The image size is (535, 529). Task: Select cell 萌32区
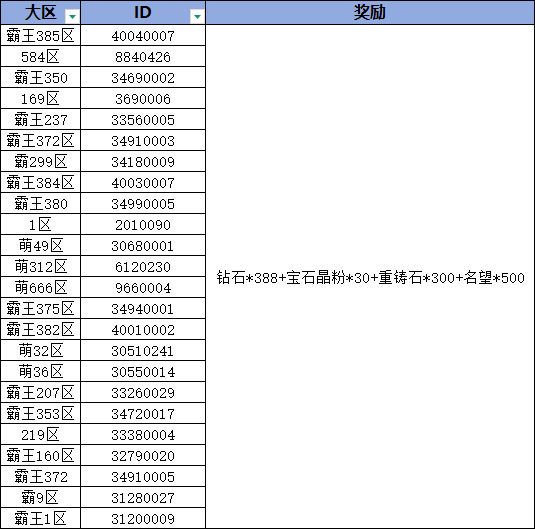[x=41, y=351]
